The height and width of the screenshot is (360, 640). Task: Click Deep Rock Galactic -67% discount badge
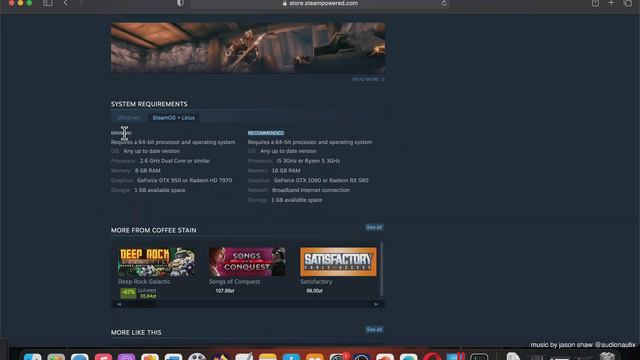point(128,293)
